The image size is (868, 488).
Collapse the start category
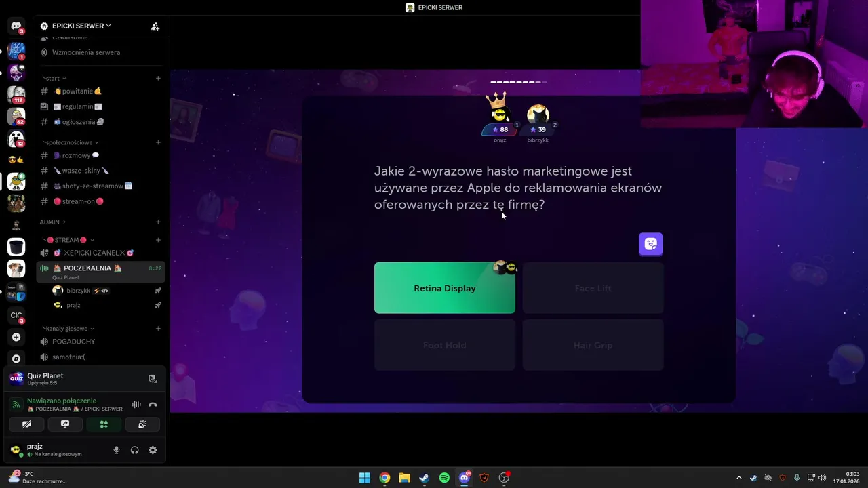(x=54, y=78)
